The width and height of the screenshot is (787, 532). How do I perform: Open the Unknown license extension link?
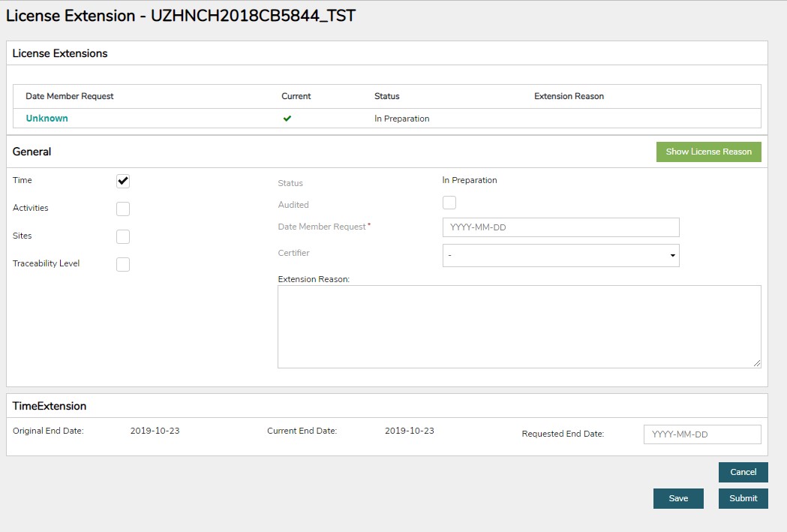pyautogui.click(x=47, y=119)
